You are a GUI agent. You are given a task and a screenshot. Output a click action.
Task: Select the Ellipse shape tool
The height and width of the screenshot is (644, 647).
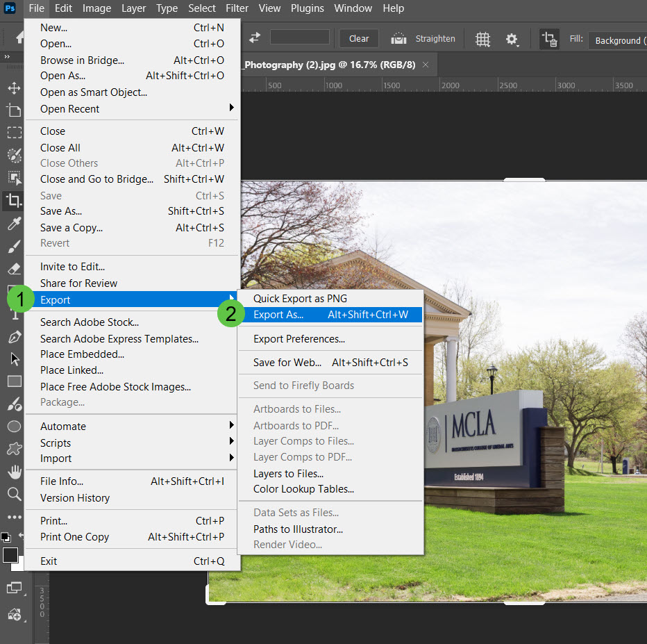(x=15, y=427)
